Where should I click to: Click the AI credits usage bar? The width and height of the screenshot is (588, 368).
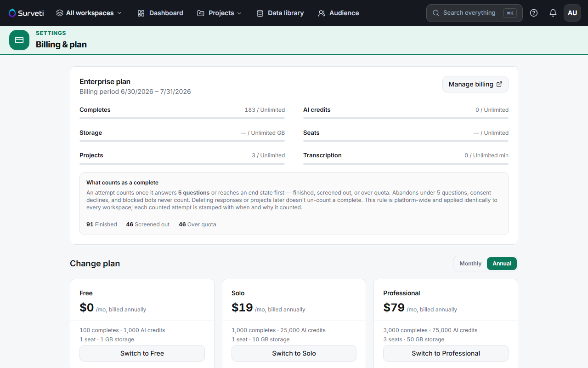(406, 118)
